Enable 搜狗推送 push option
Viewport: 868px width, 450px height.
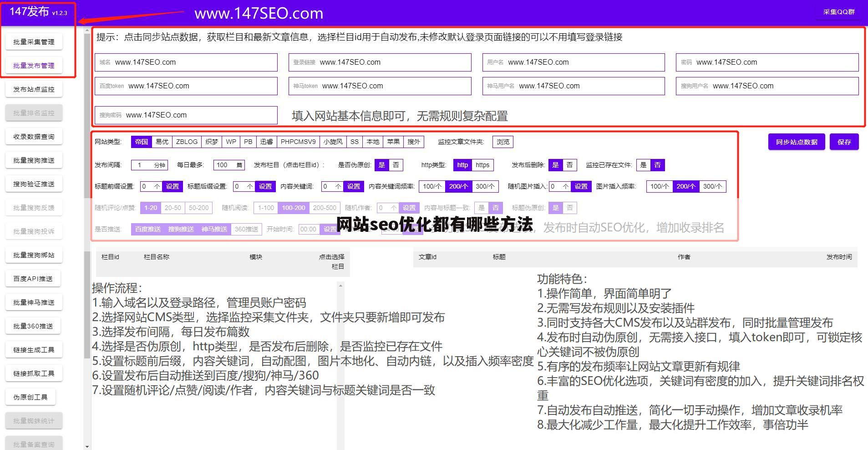tap(180, 229)
